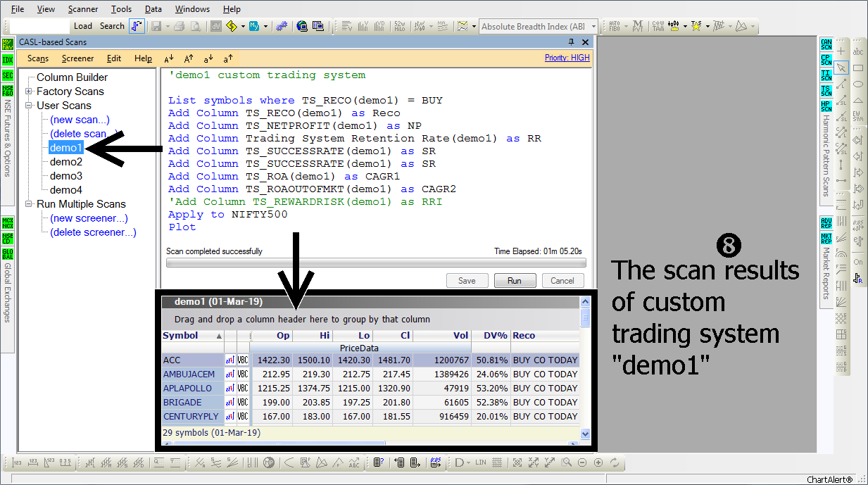The height and width of the screenshot is (485, 868).
Task: Click the symbol input field in toolbar
Action: coord(39,26)
